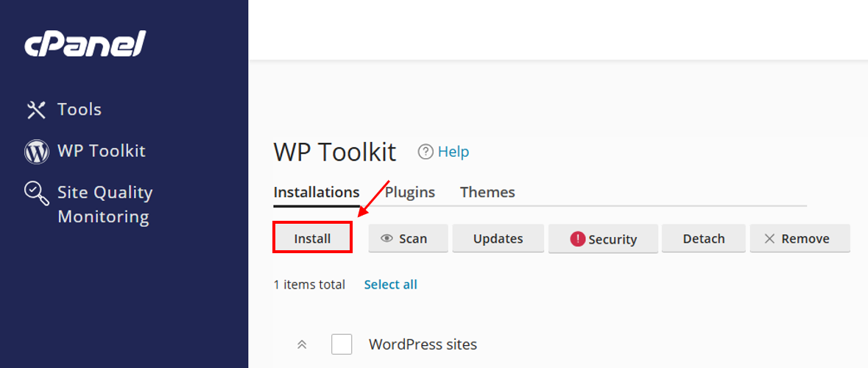Open the Help link text
Viewport: 868px width, 368px height.
tap(453, 152)
